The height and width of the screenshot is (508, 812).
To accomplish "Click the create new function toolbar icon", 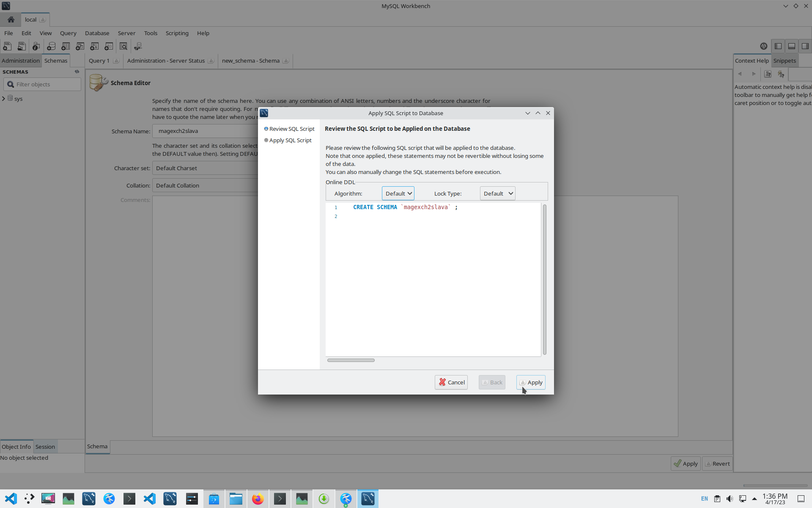I will click(109, 46).
